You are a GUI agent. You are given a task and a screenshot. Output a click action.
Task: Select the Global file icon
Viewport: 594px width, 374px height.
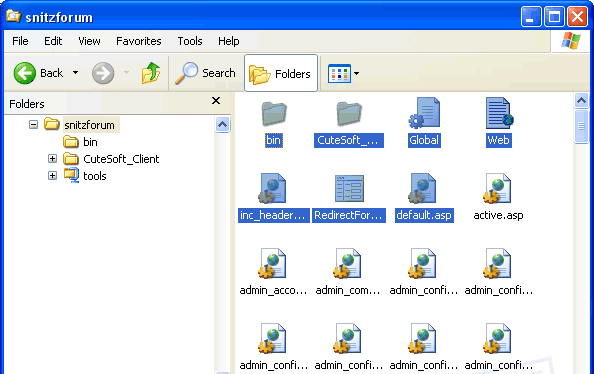[x=424, y=113]
